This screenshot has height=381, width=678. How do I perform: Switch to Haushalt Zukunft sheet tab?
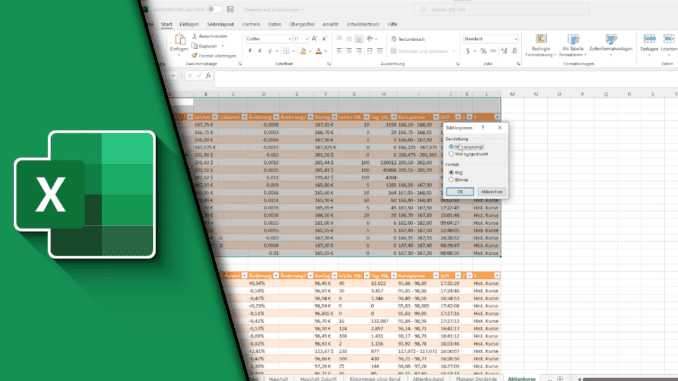pyautogui.click(x=318, y=378)
